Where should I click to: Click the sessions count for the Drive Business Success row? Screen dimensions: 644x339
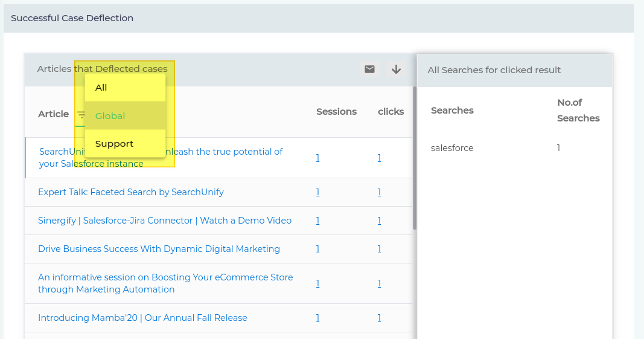[317, 249]
